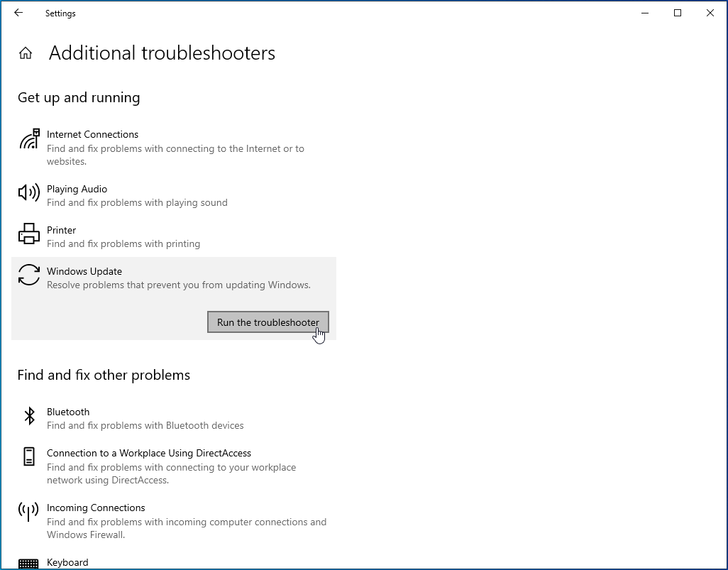Select the Playing Audio troubleshooter label
The image size is (728, 570).
77,189
